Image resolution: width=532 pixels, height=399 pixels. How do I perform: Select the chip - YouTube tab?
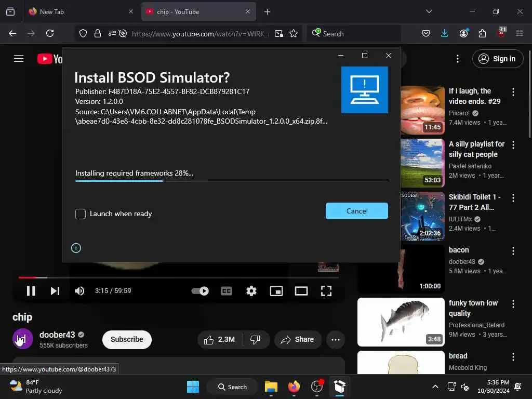tap(198, 12)
